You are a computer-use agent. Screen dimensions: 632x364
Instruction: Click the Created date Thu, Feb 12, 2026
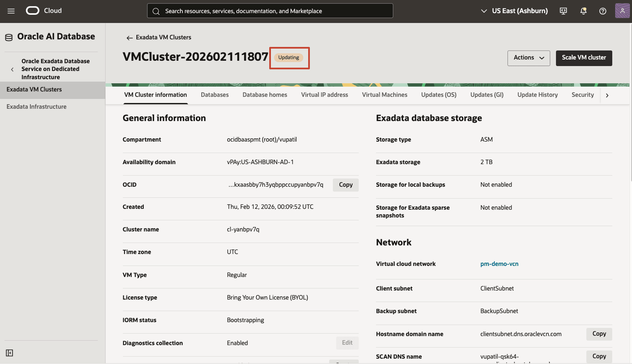click(x=270, y=207)
